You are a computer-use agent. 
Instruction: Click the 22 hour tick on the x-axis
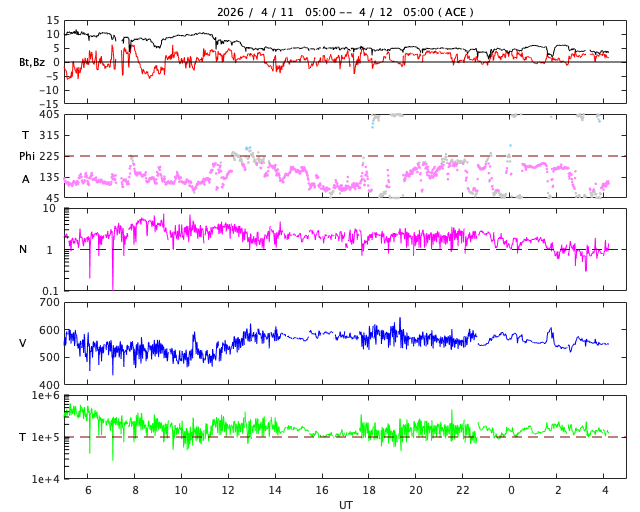coord(463,491)
